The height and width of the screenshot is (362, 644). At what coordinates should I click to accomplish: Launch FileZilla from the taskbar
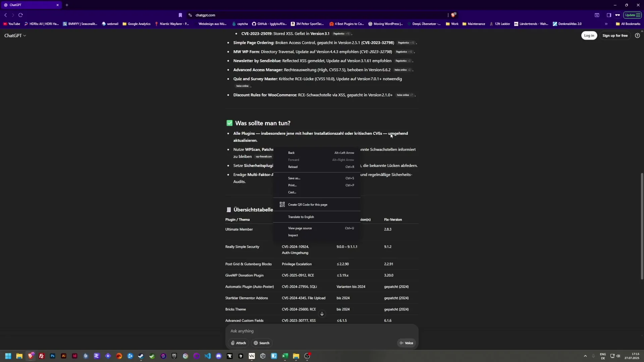pos(42,356)
